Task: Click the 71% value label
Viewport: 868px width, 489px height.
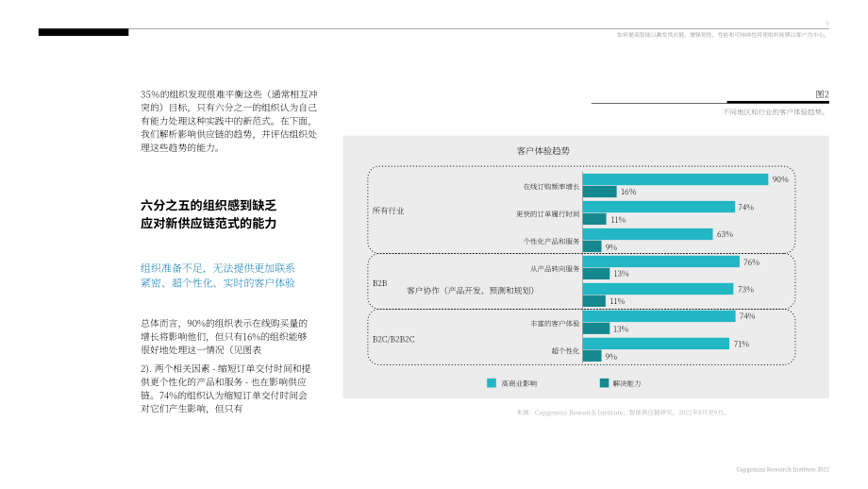Action: 742,344
